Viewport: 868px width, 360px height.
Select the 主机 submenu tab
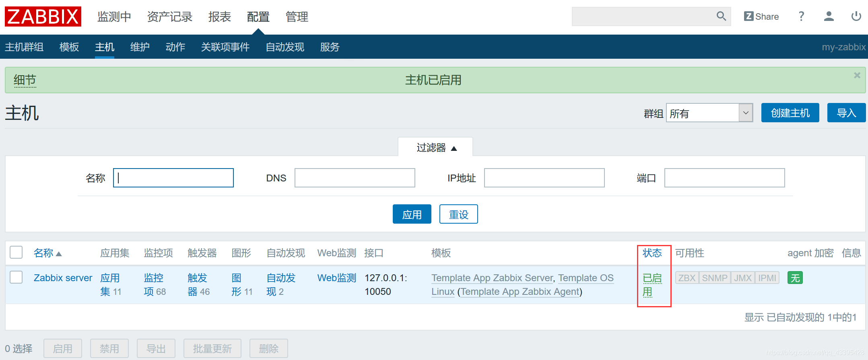click(x=105, y=47)
